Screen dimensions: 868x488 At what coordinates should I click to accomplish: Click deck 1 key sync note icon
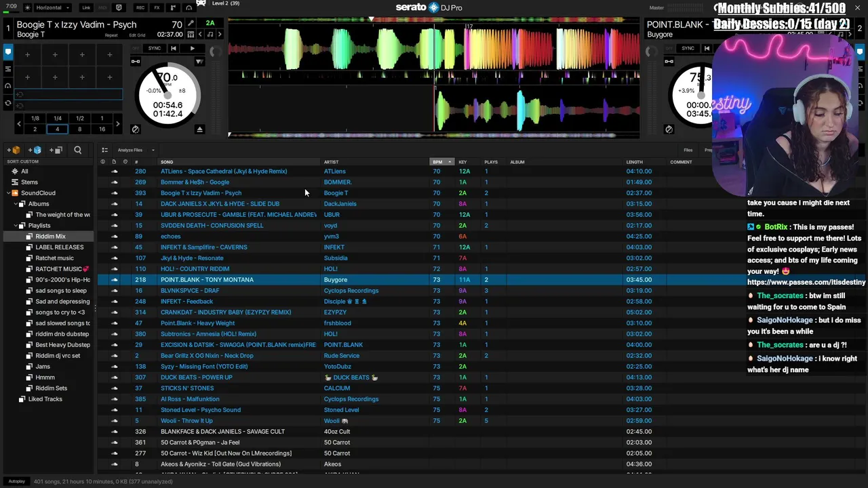(x=210, y=34)
